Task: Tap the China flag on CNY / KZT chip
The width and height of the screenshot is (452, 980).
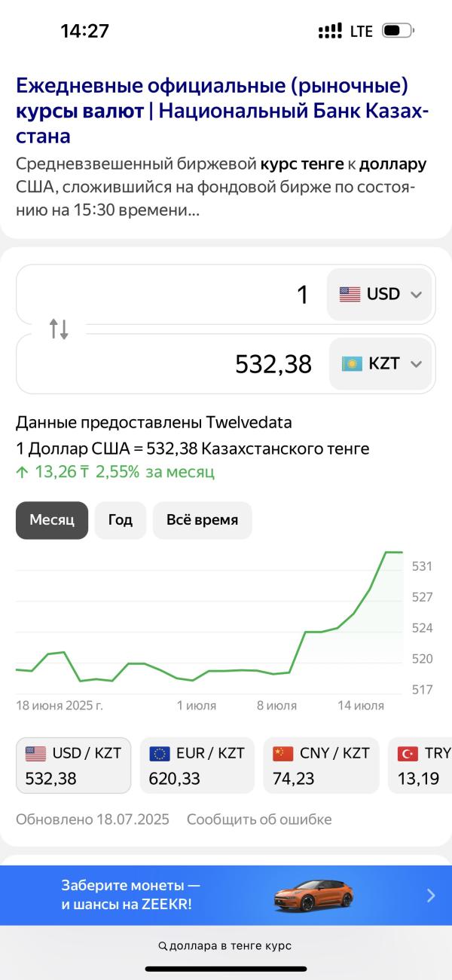Action: 283,753
